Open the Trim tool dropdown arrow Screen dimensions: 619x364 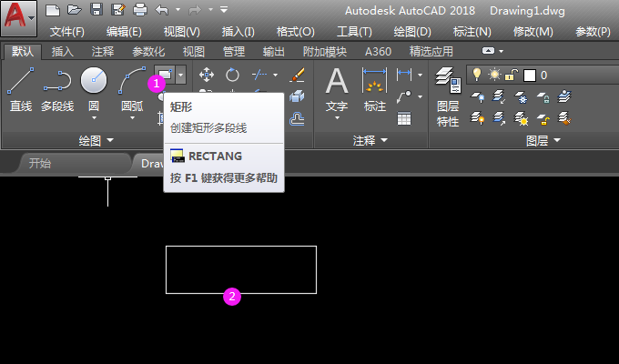[275, 75]
